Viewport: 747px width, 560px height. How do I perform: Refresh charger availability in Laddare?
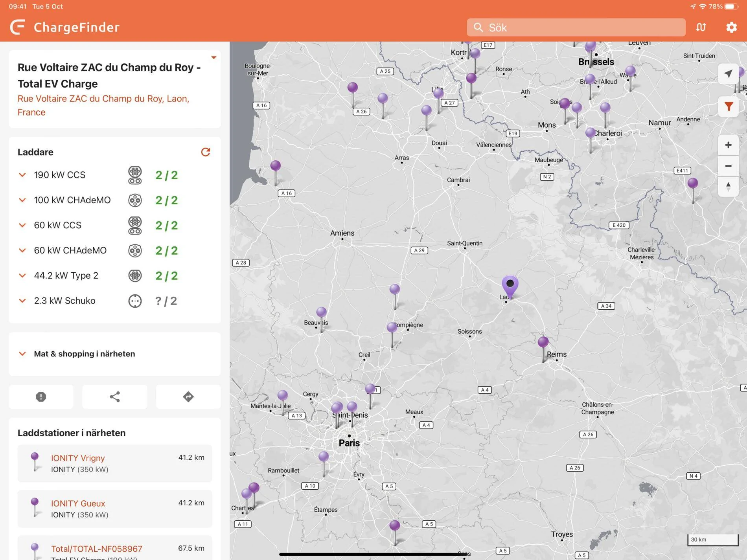pos(206,152)
